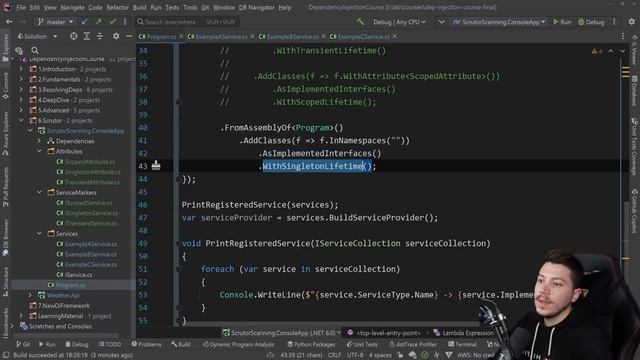Click the Push green arrow icon
The image size is (640, 360).
(x=98, y=21)
